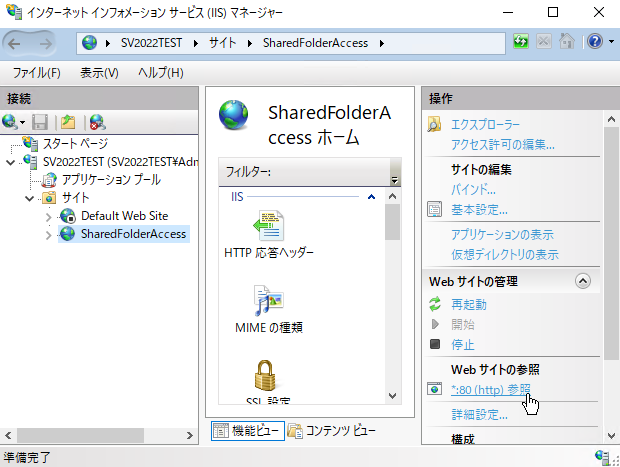Click the アプリケーション プール tree icon

point(50,180)
